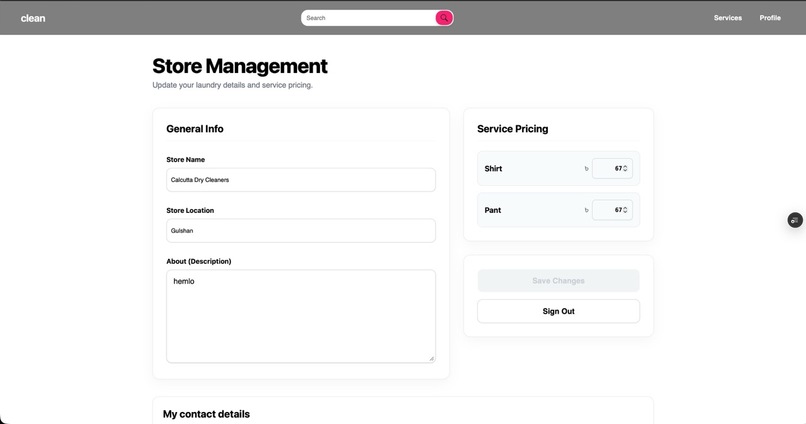Screen dimensions: 806x424
Task: Click the Service Pricing section title
Action: click(x=512, y=129)
